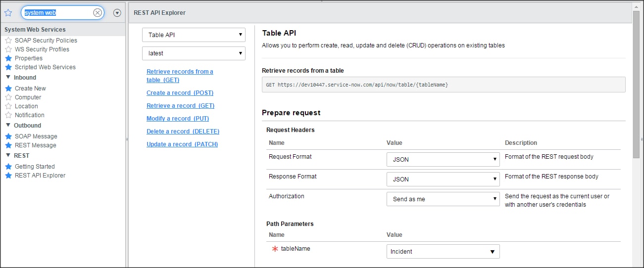Open the Table API dropdown

click(x=194, y=35)
